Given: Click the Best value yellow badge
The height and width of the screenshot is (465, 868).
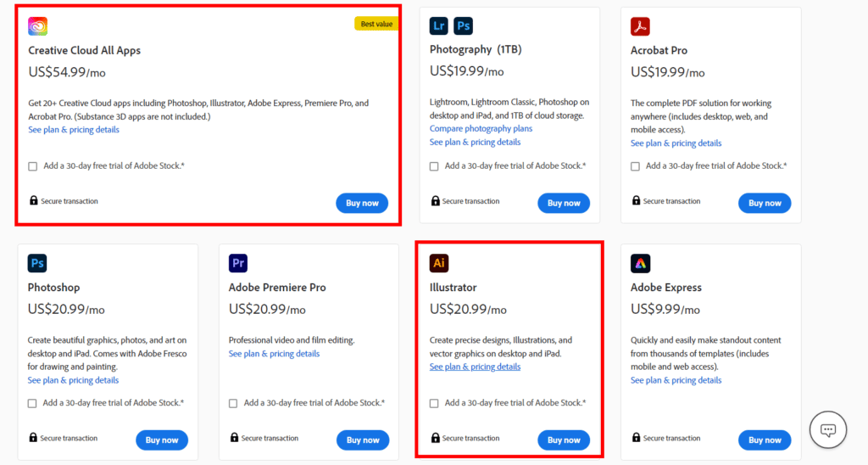Looking at the screenshot, I should (376, 24).
